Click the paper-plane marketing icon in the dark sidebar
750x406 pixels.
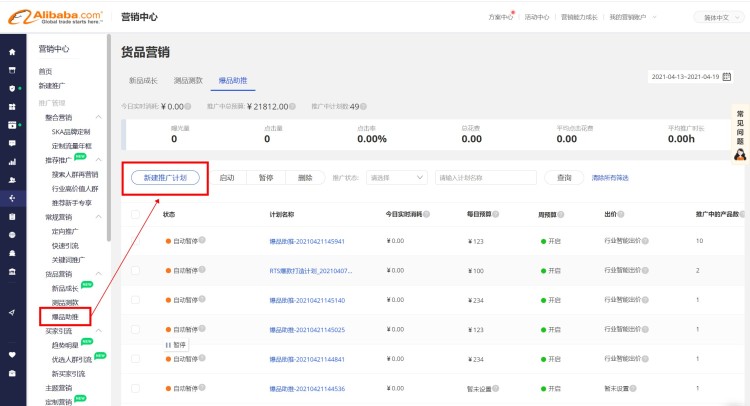tap(12, 313)
